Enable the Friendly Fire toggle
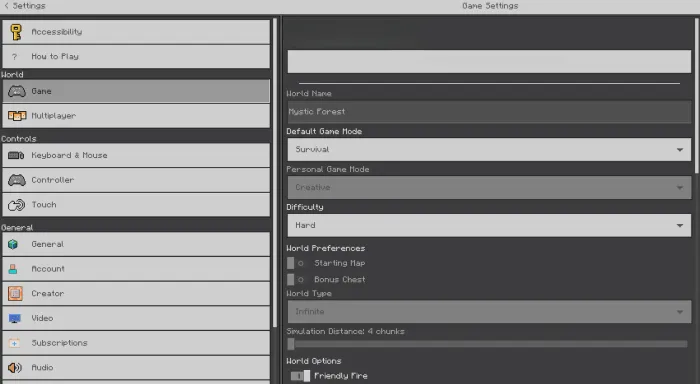The image size is (700, 384). [300, 376]
